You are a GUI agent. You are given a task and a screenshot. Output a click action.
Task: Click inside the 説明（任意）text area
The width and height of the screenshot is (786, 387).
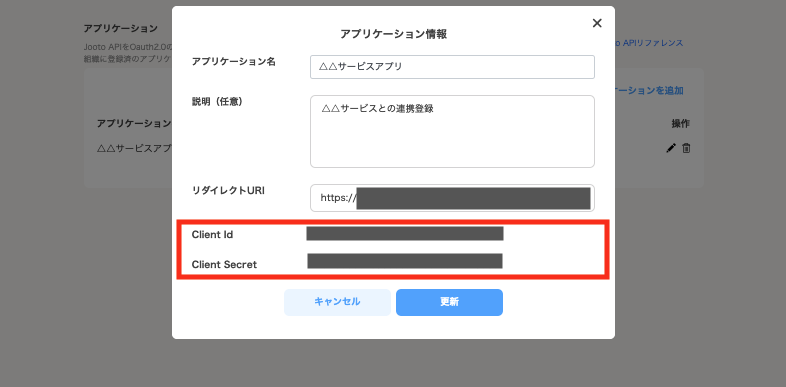click(452, 131)
